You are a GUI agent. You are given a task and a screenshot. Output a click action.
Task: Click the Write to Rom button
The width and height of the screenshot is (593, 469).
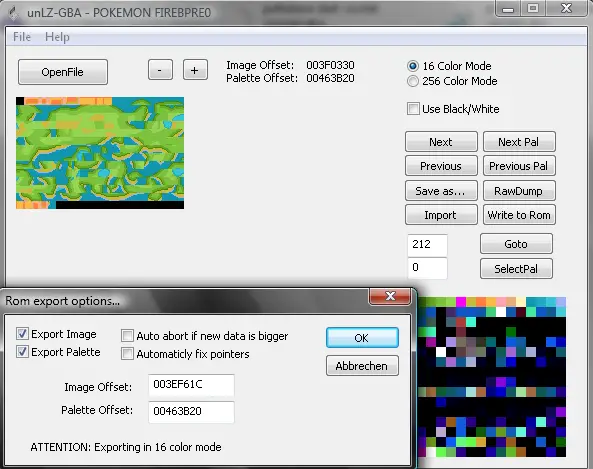tap(519, 215)
